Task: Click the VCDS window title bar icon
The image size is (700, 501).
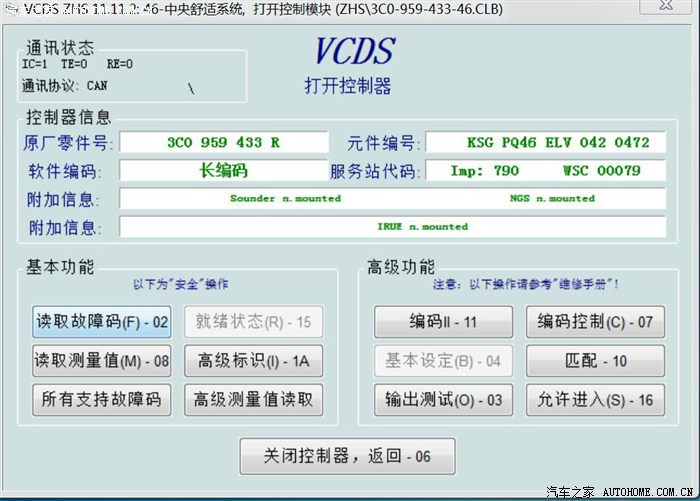Action: click(12, 9)
